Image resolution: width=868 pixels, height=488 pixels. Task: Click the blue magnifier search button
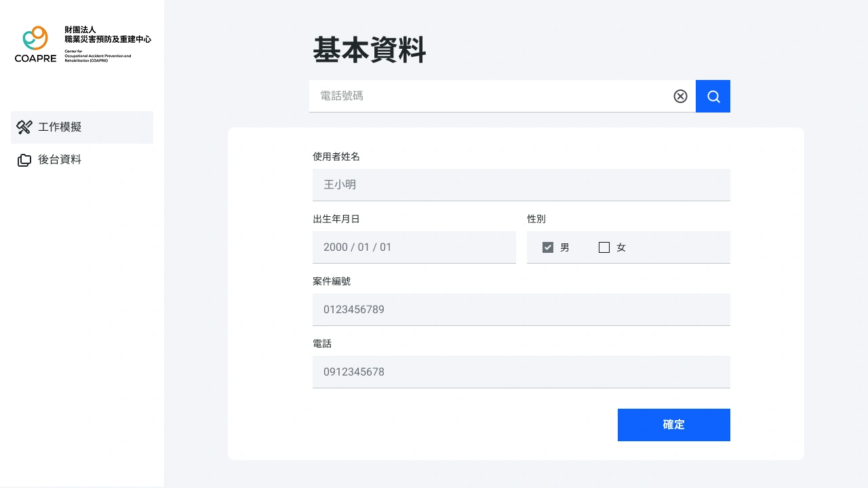point(713,96)
